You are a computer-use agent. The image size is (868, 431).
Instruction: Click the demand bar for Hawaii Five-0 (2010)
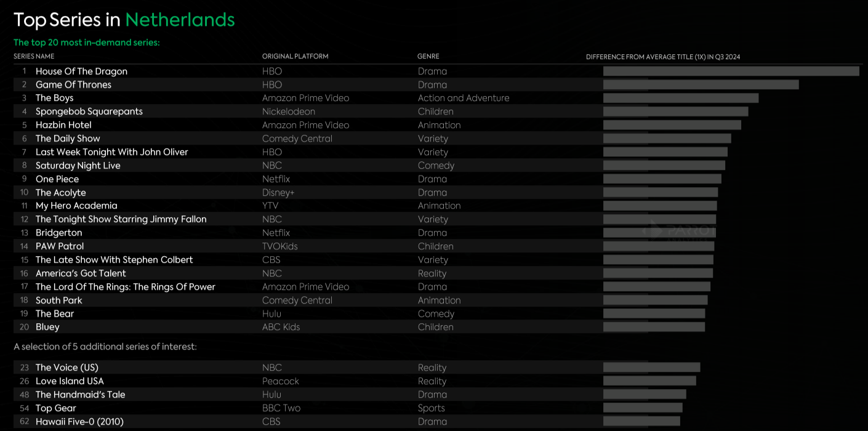641,422
